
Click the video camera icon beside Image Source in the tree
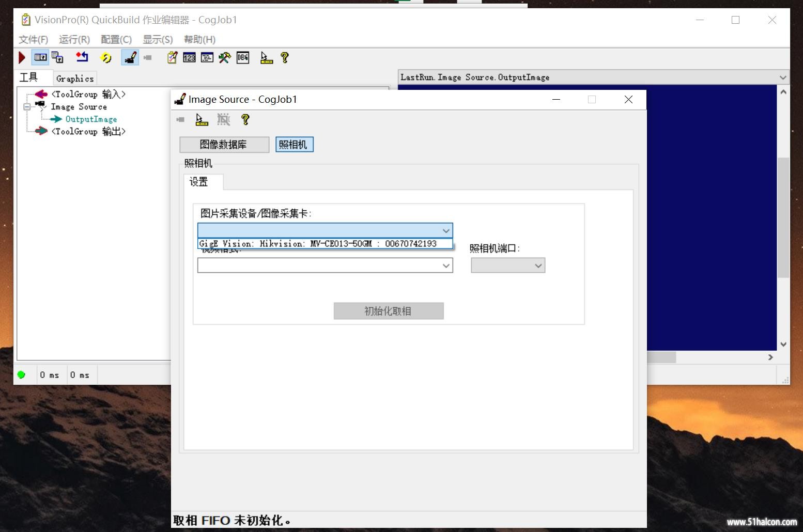[40, 105]
